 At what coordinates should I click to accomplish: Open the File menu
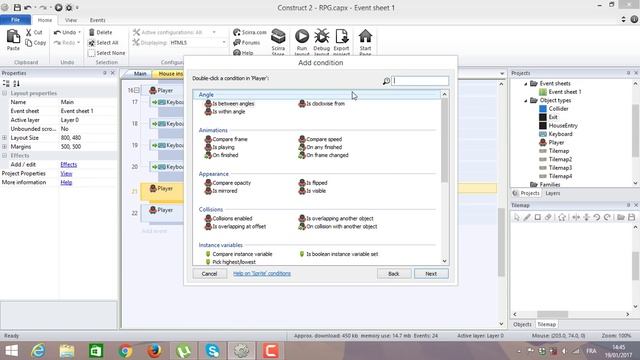click(16, 20)
